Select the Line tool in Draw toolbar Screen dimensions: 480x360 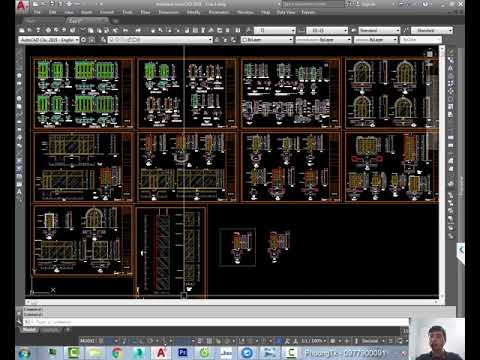point(19,53)
